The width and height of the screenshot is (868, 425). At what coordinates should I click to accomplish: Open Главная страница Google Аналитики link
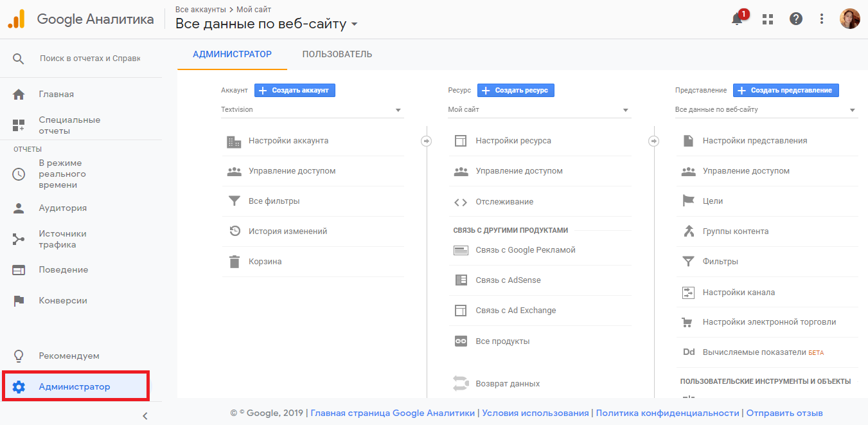point(393,413)
